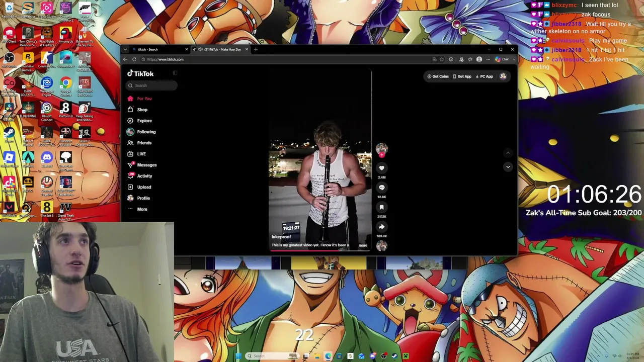Viewport: 644px width, 362px height.
Task: Open the Discord desktop shortcut
Action: [x=47, y=160]
